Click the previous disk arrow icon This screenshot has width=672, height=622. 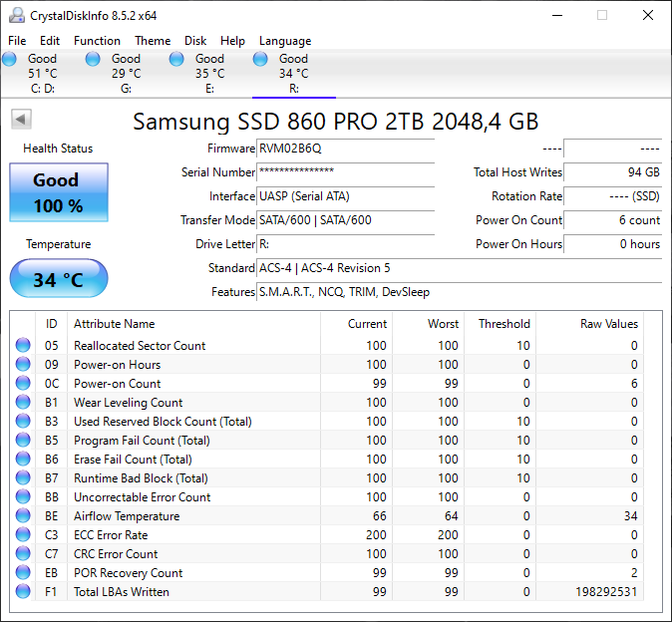pos(21,120)
